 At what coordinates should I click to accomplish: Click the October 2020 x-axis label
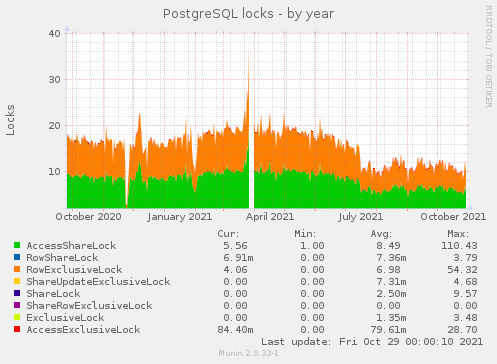(x=88, y=217)
